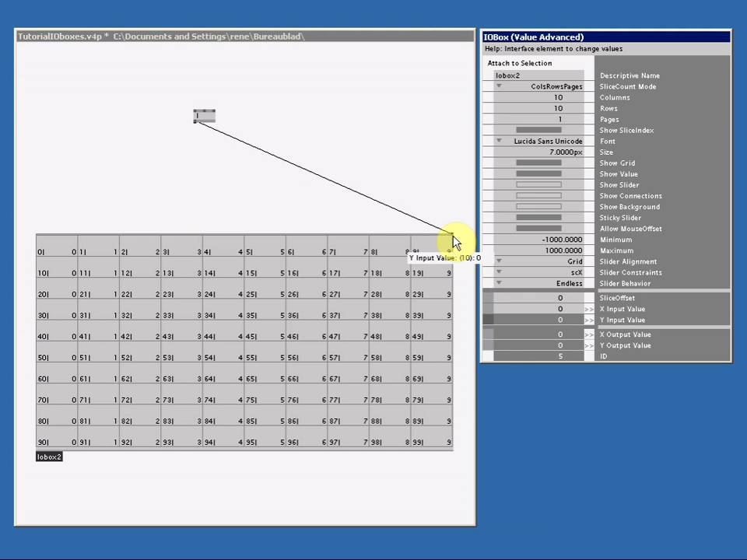
Task: Select the small IOBox node at top of patch
Action: tap(205, 116)
